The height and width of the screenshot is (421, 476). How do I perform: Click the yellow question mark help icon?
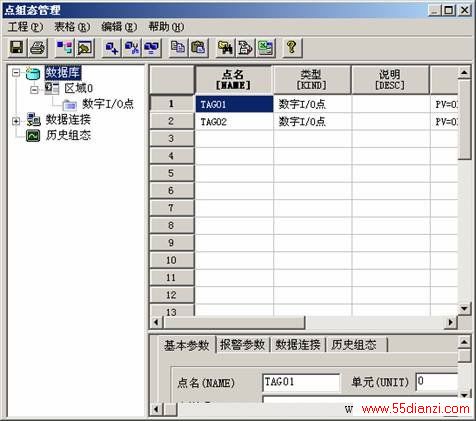[x=292, y=48]
